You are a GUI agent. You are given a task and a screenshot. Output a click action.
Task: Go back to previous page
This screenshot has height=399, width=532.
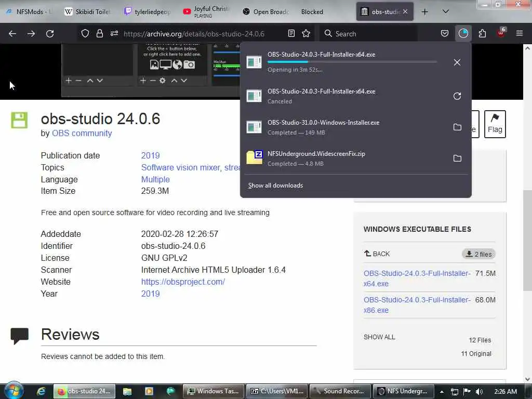tap(12, 34)
